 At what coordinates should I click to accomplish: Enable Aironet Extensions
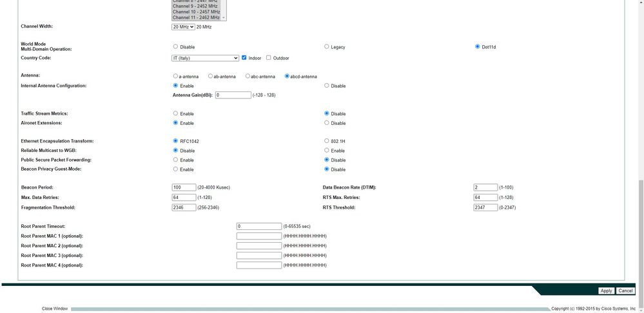[x=175, y=122]
